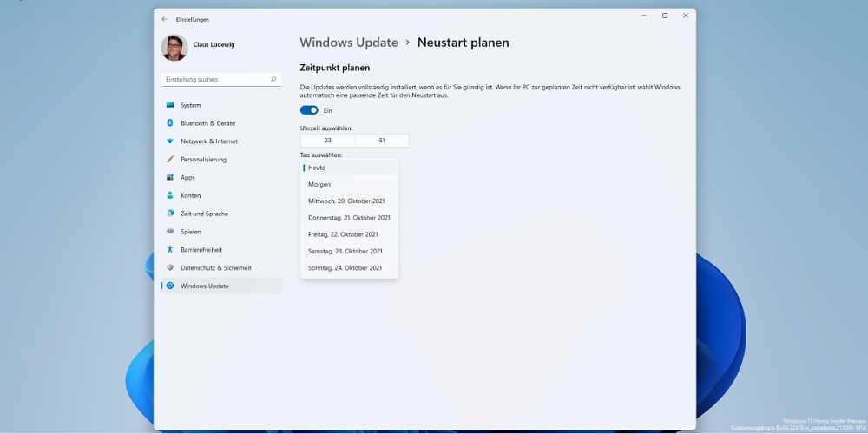Choose Freitag, 22. Oktober 2021
The width and height of the screenshot is (868, 434).
coord(349,234)
